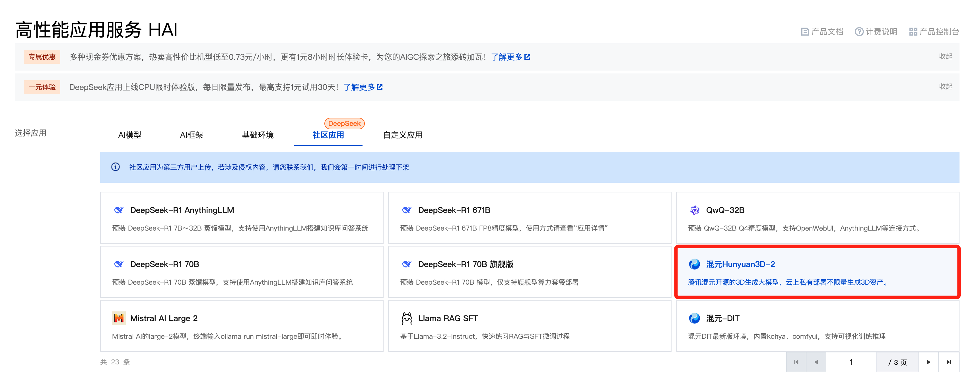Image resolution: width=980 pixels, height=386 pixels.
Task: Click the DeepSeek-R1 70B 旗舰版 whale icon
Action: pos(407,264)
